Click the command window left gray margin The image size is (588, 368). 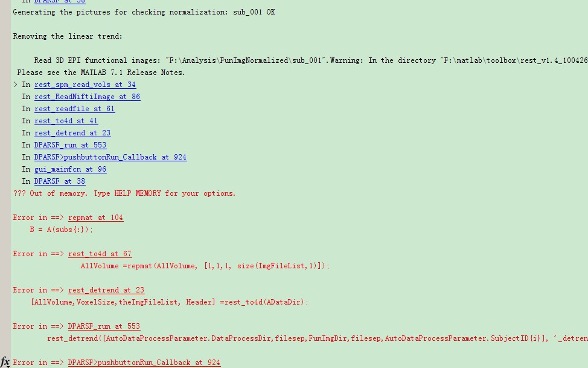[5, 176]
